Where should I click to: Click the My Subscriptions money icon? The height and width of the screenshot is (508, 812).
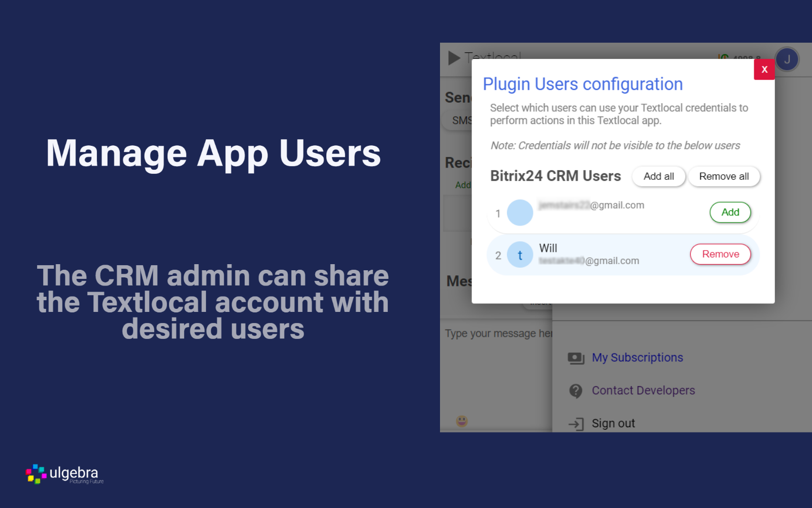pos(576,358)
